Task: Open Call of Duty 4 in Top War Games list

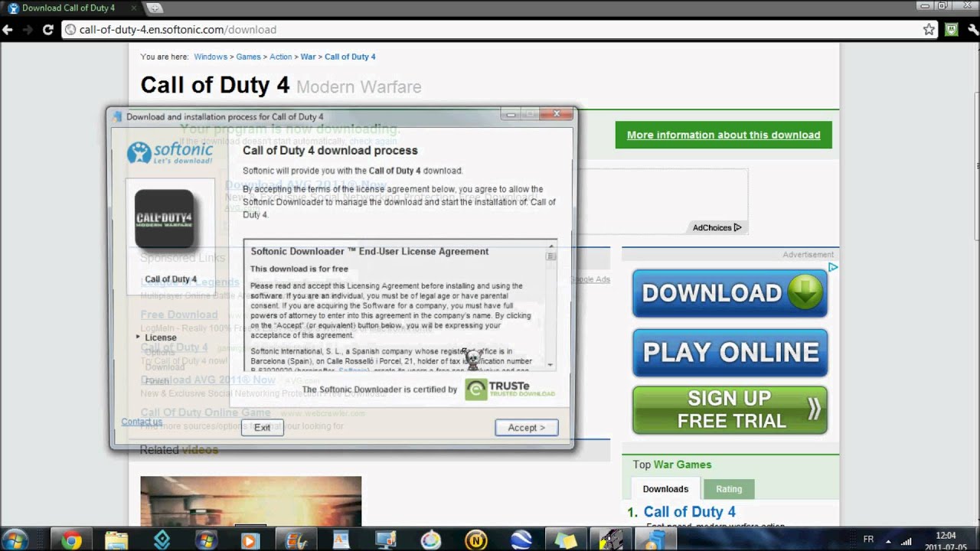Action: 689,512
